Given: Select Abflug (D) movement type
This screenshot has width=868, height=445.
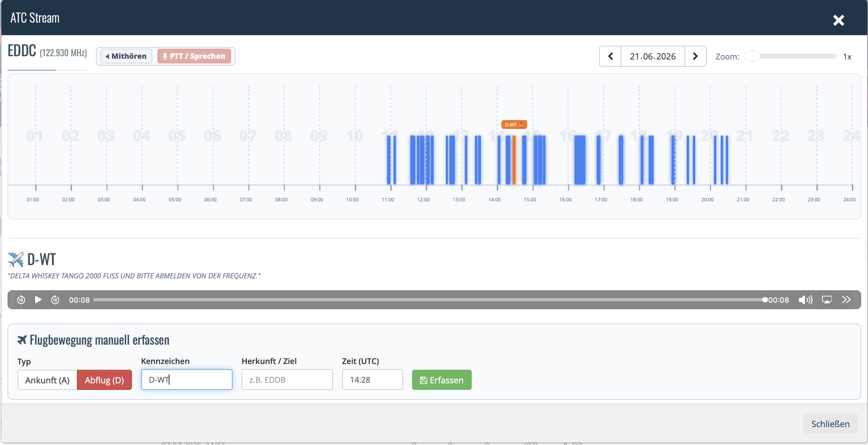Looking at the screenshot, I should [104, 380].
